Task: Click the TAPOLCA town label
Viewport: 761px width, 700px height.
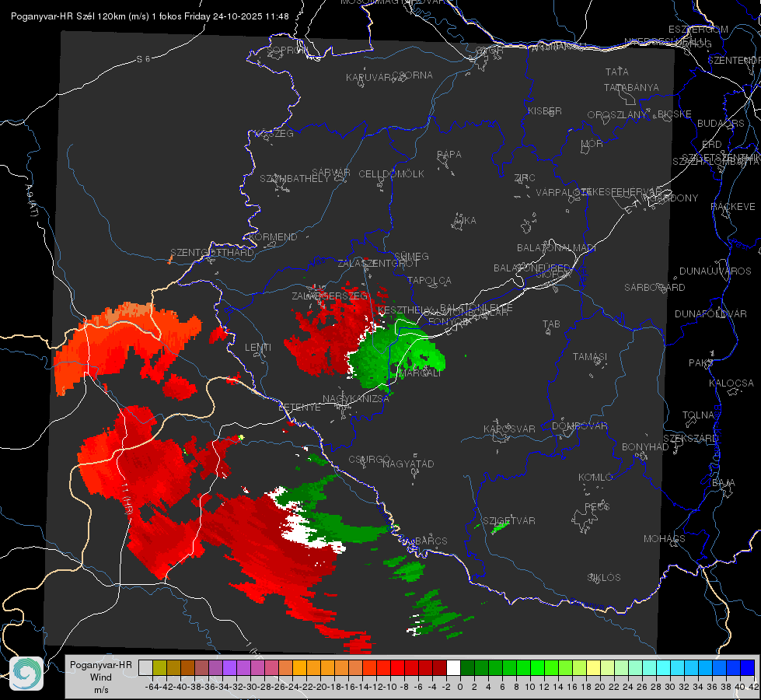Action: point(429,281)
